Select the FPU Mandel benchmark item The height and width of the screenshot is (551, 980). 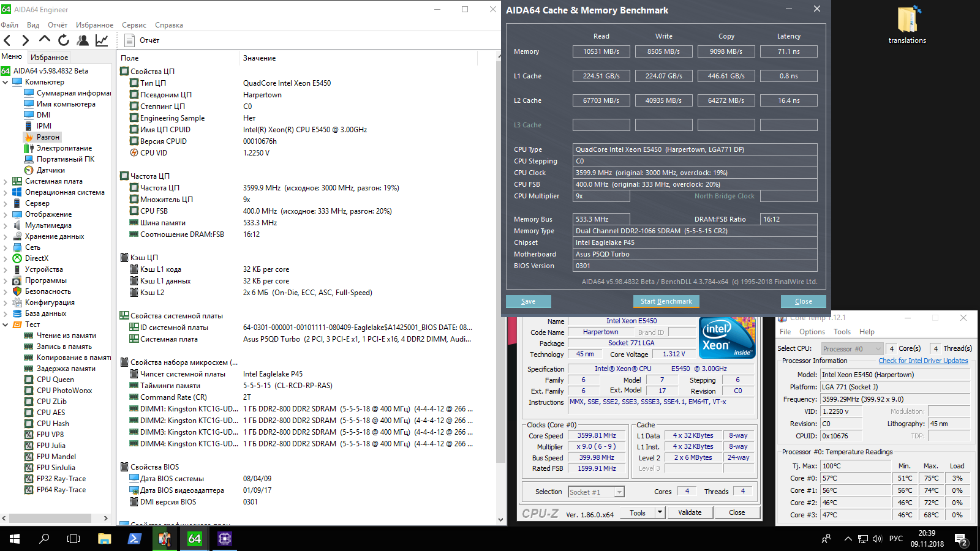(56, 457)
